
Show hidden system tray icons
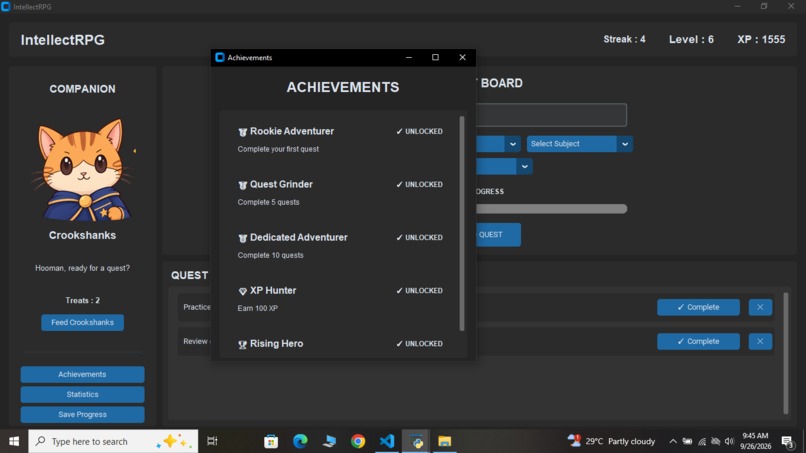672,441
